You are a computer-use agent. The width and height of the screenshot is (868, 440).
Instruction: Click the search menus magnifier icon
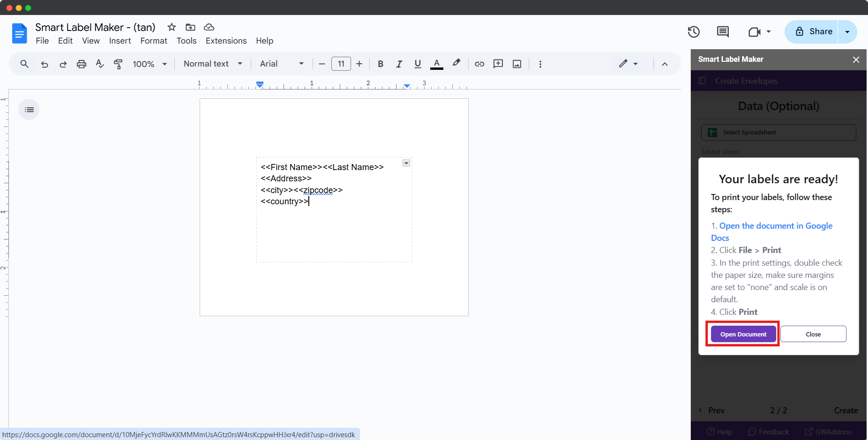pyautogui.click(x=24, y=64)
